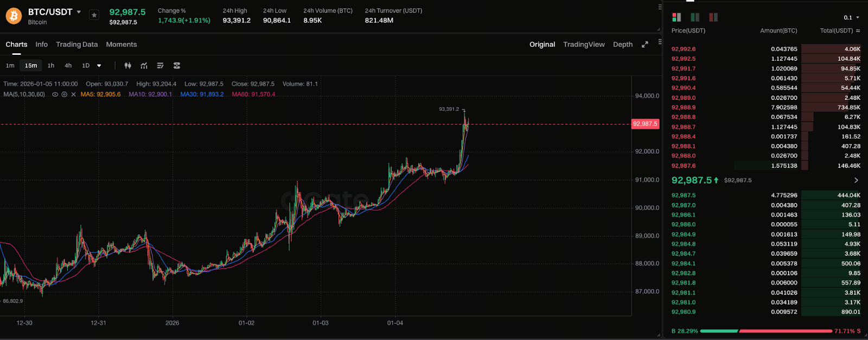
Task: Select the 1m timeframe
Action: point(10,66)
